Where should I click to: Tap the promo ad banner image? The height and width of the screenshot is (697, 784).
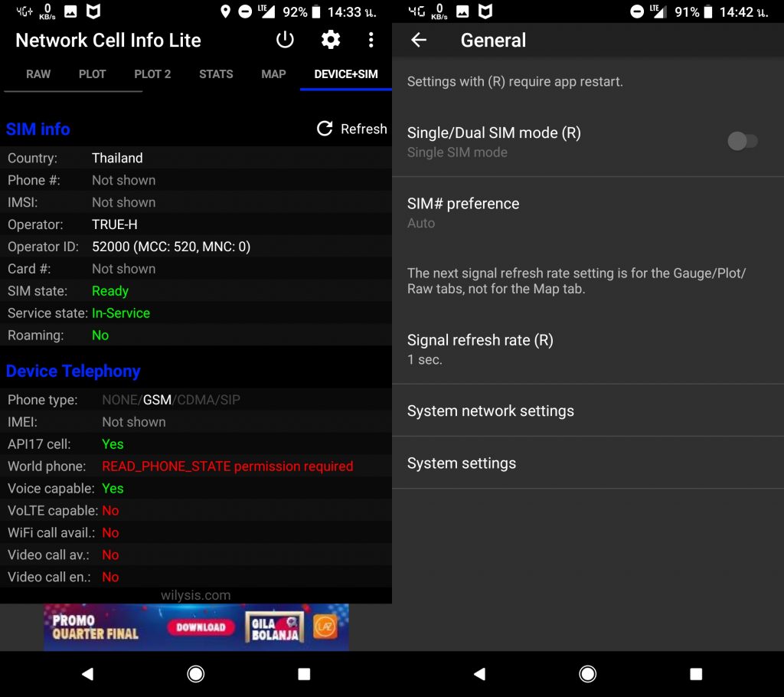196,627
